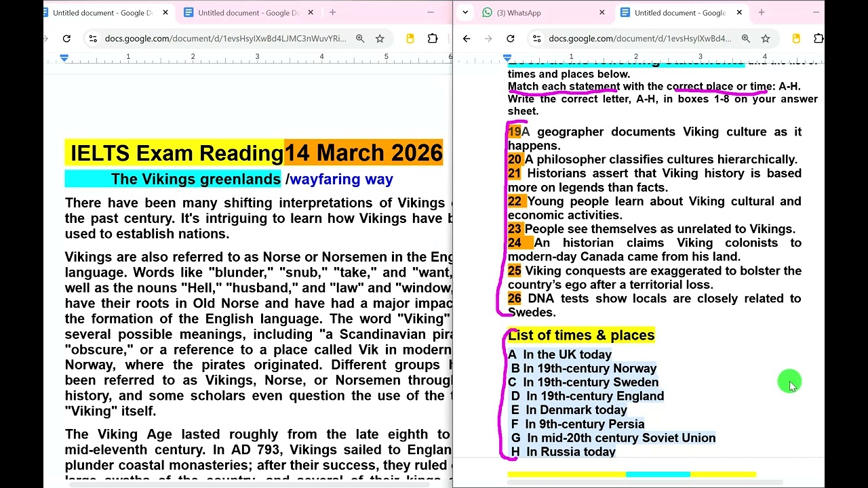868x488 pixels.
Task: Click statement 20 about a philosopher
Action: 652,159
